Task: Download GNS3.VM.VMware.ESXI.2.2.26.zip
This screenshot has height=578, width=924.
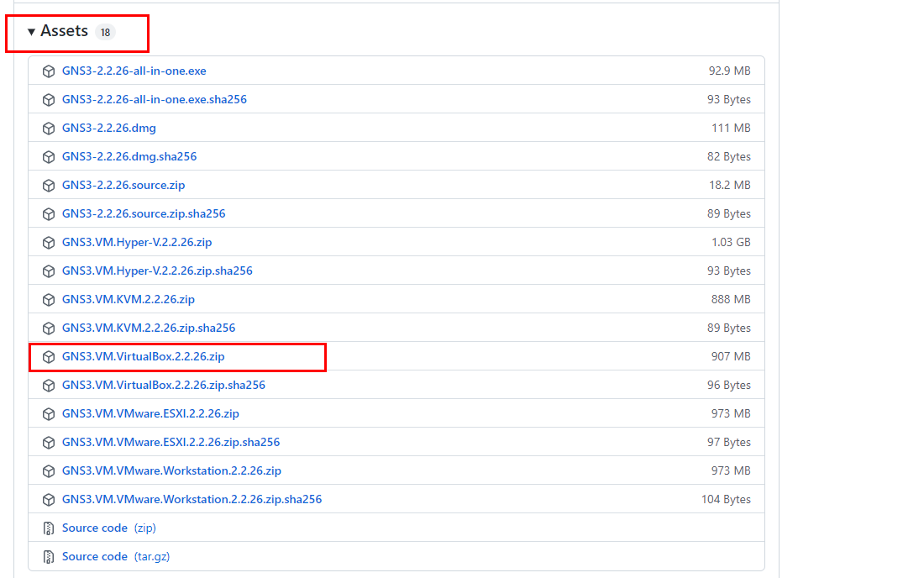Action: (x=150, y=413)
